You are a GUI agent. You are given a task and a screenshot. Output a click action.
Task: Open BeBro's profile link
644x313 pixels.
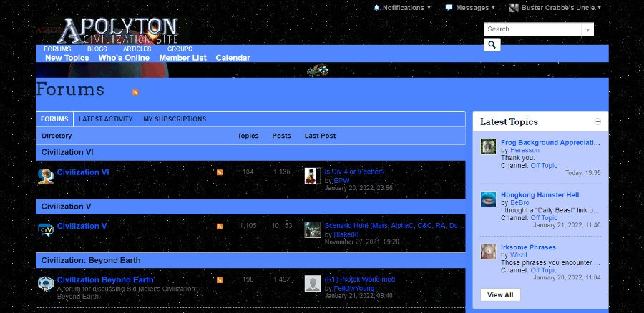pyautogui.click(x=519, y=203)
